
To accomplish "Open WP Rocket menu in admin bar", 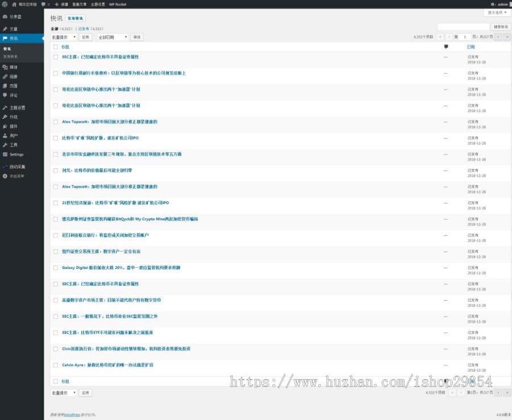I will 117,4.
